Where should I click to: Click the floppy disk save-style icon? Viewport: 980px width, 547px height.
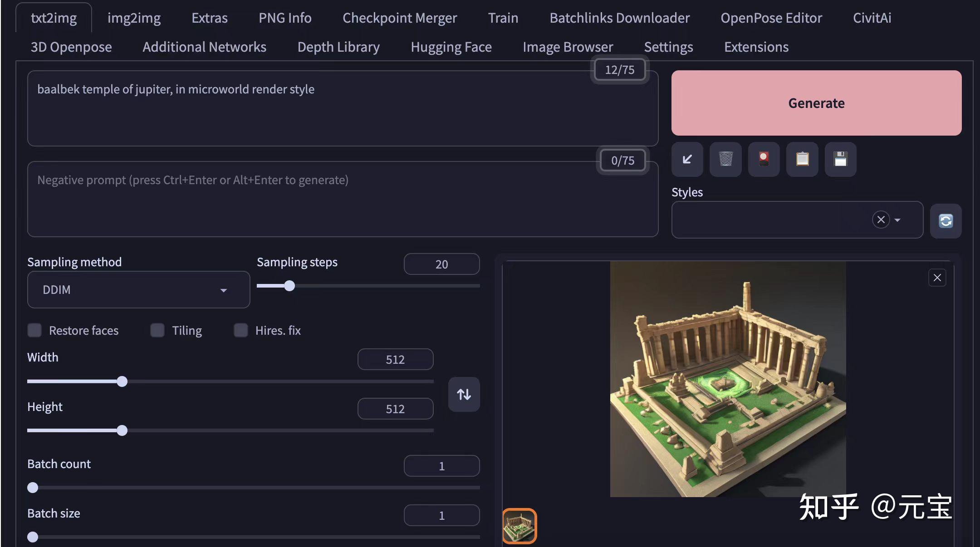(x=840, y=159)
